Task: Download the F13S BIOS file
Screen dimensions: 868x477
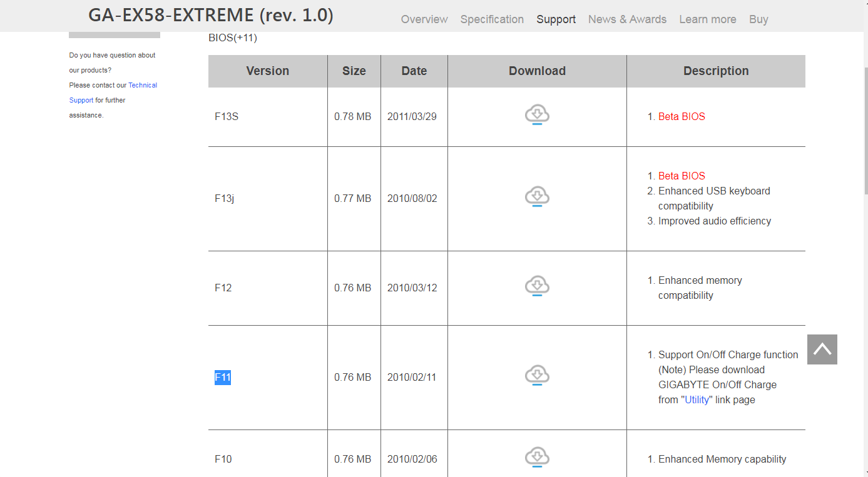Action: 537,116
